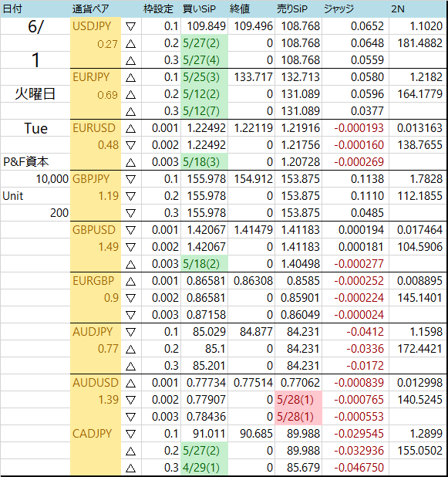The width and height of the screenshot is (448, 477).
Task: Select closing price 154.912
Action: point(251,179)
